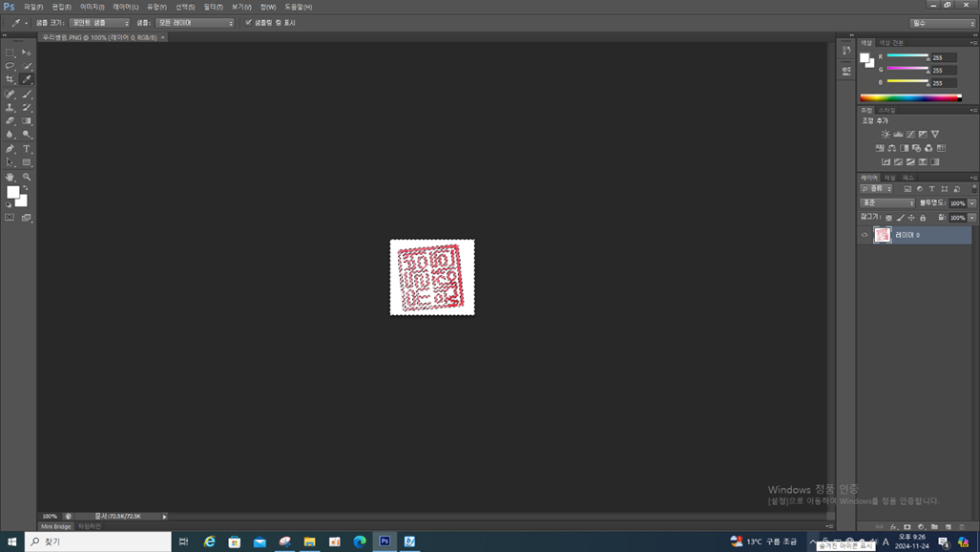Pick a color from the spectrum ramp
Viewport: 980px width, 552px height.
[x=910, y=97]
